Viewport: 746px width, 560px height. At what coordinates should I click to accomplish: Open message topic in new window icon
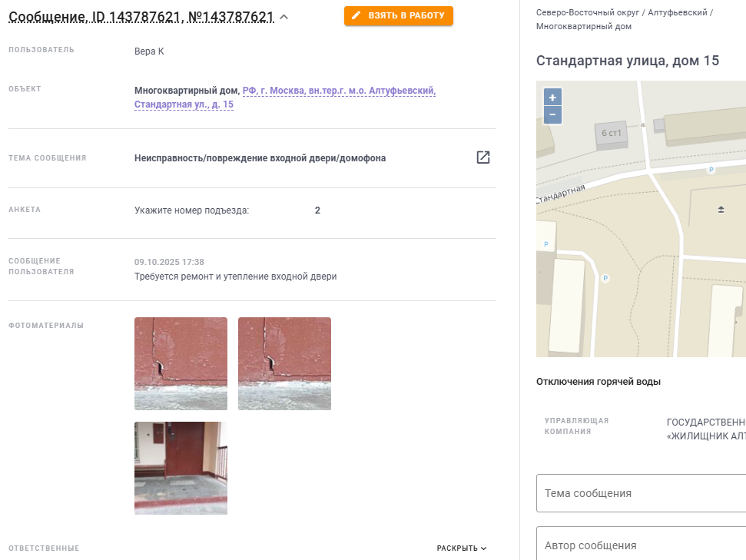tap(483, 157)
